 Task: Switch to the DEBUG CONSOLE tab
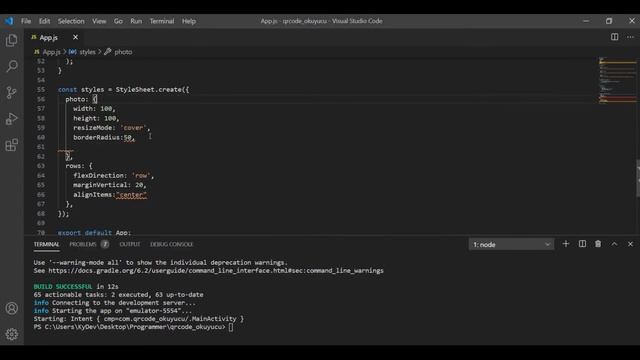(171, 244)
